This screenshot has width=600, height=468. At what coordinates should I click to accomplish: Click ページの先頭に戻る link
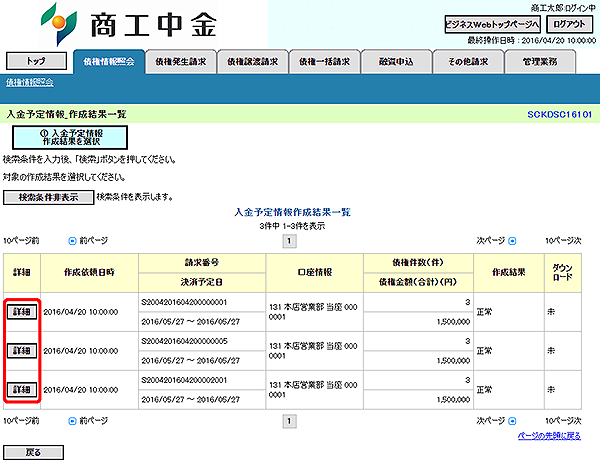[x=549, y=436]
